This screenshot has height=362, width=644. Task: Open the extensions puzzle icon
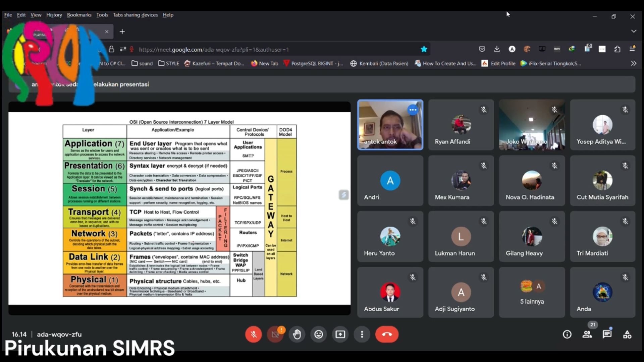[x=617, y=49]
